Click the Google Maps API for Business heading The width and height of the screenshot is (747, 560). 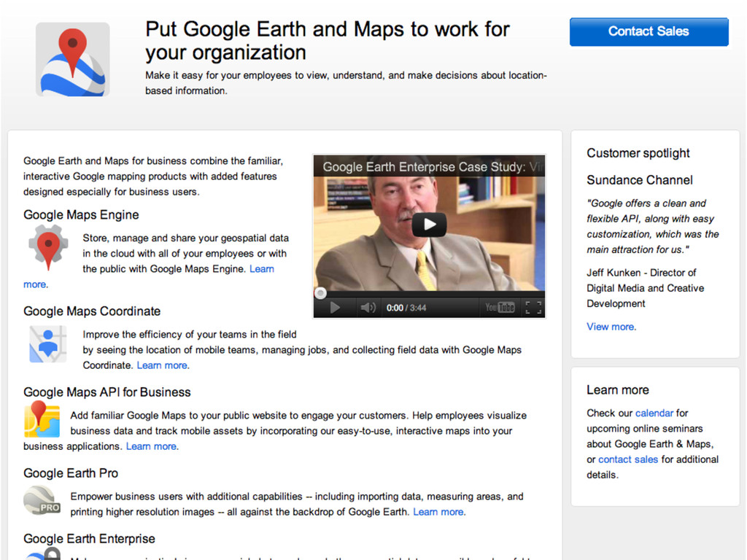107,392
